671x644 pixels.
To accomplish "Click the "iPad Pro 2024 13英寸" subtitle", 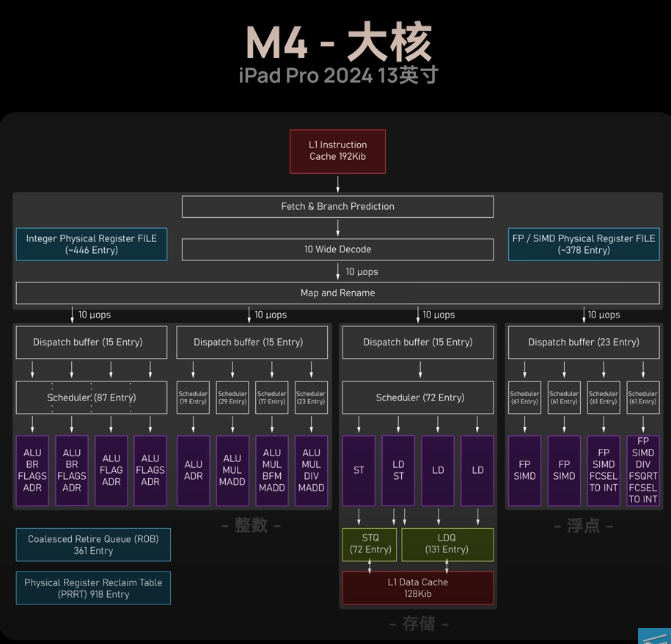I will pos(339,76).
